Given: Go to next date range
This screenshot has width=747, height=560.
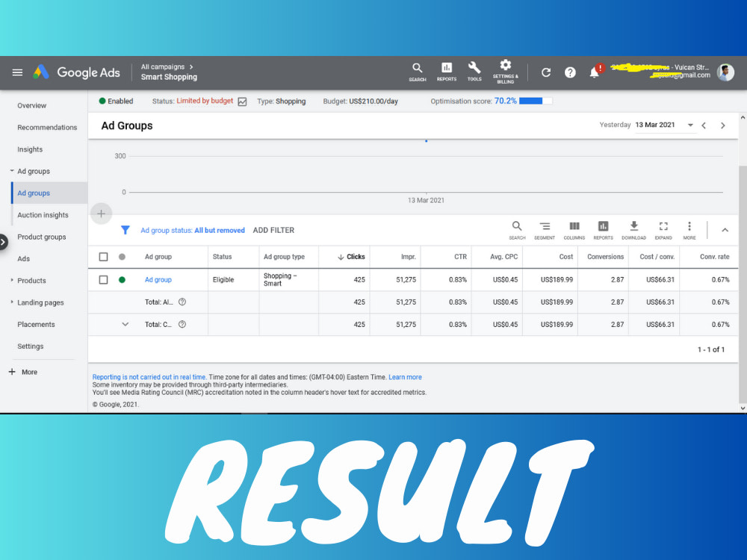Looking at the screenshot, I should point(722,125).
